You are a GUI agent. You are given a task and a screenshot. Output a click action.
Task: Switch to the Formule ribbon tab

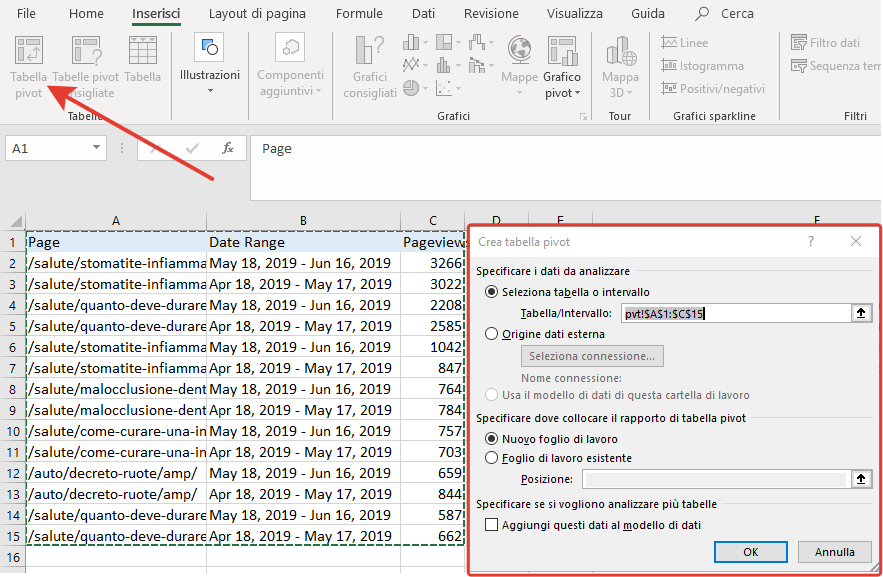359,14
